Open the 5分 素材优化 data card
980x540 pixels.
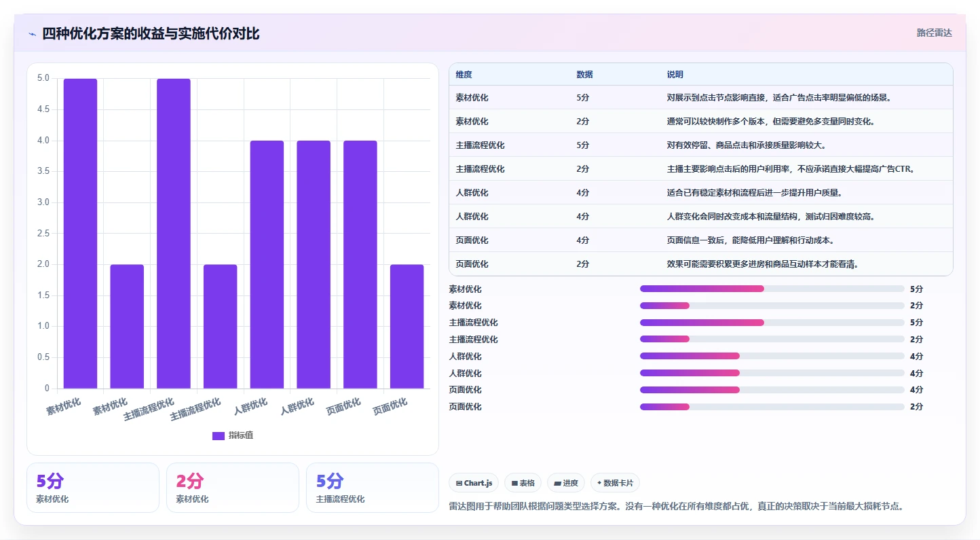tap(93, 488)
